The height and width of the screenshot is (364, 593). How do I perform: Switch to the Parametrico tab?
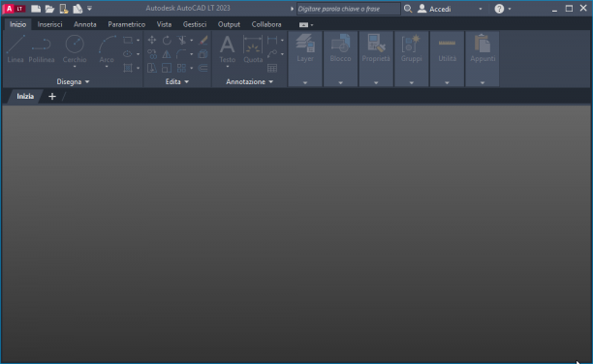tap(126, 24)
